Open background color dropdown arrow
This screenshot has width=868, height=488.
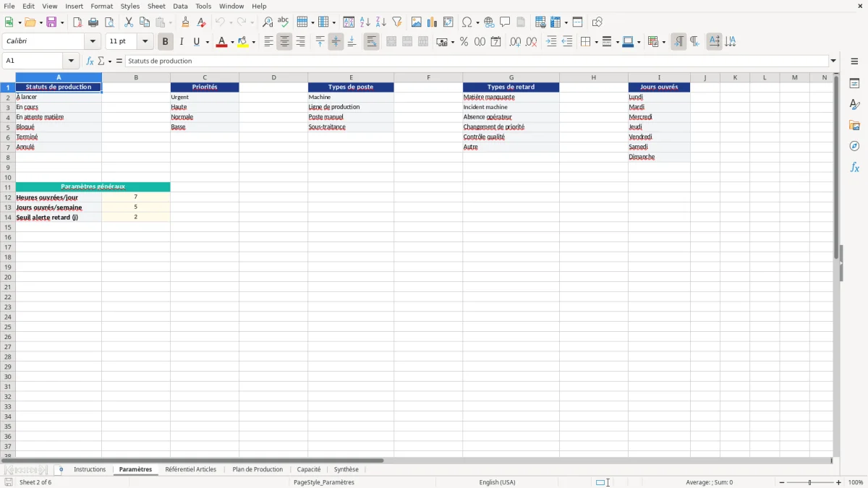pos(253,42)
